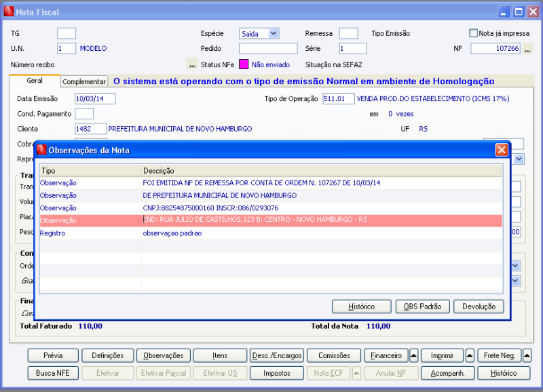This screenshot has width=543, height=392.
Task: Click the Pedido input field
Action: pyautogui.click(x=268, y=48)
